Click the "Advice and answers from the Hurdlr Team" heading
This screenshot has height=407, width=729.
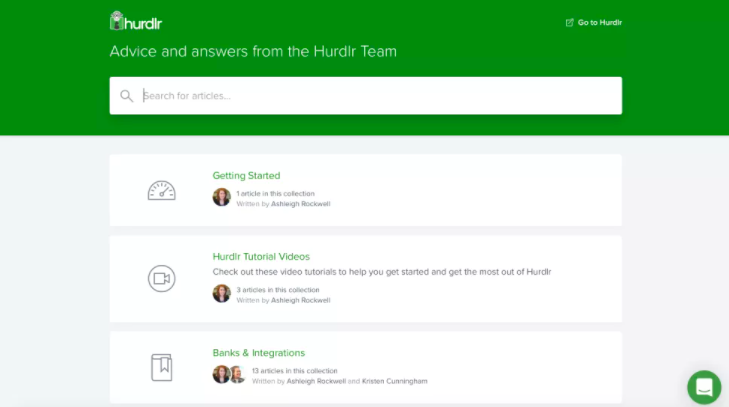(253, 51)
